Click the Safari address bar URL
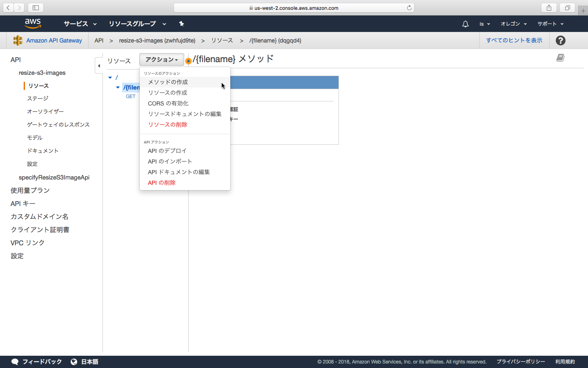The height and width of the screenshot is (368, 588). [x=294, y=8]
